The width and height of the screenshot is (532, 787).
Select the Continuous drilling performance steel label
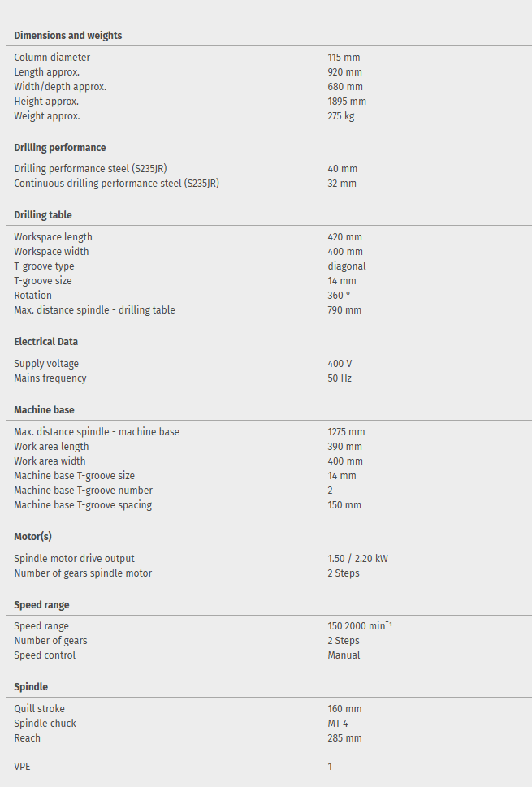click(116, 184)
